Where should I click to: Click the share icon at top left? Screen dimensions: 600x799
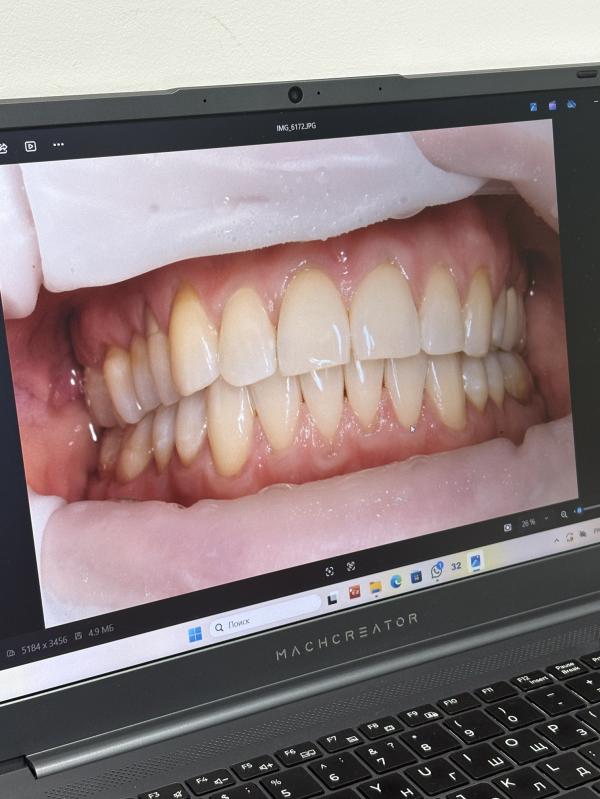pyautogui.click(x=4, y=147)
